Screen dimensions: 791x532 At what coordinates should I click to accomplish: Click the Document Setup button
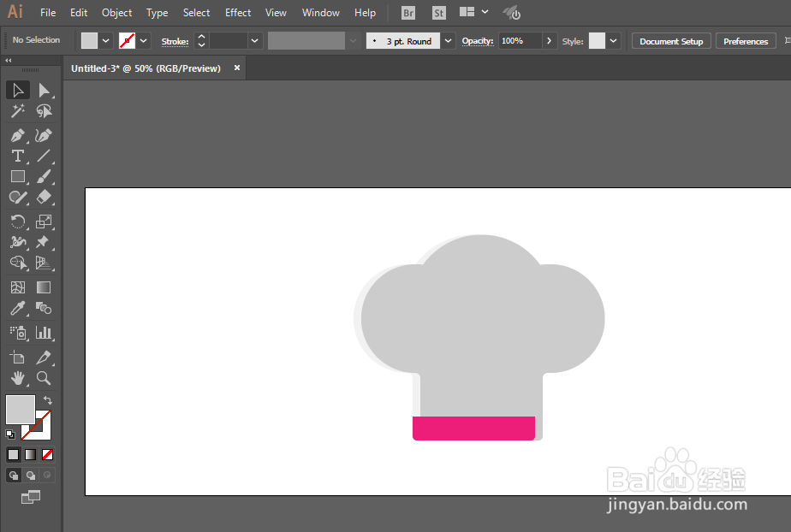pos(671,41)
